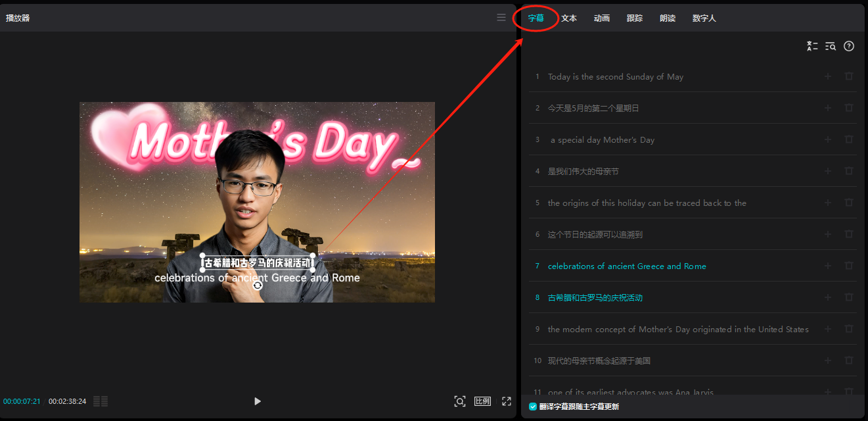Image resolution: width=868 pixels, height=421 pixels.
Task: Add a line after 古希腊和古罗马的庆祝活动
Action: [x=828, y=297]
